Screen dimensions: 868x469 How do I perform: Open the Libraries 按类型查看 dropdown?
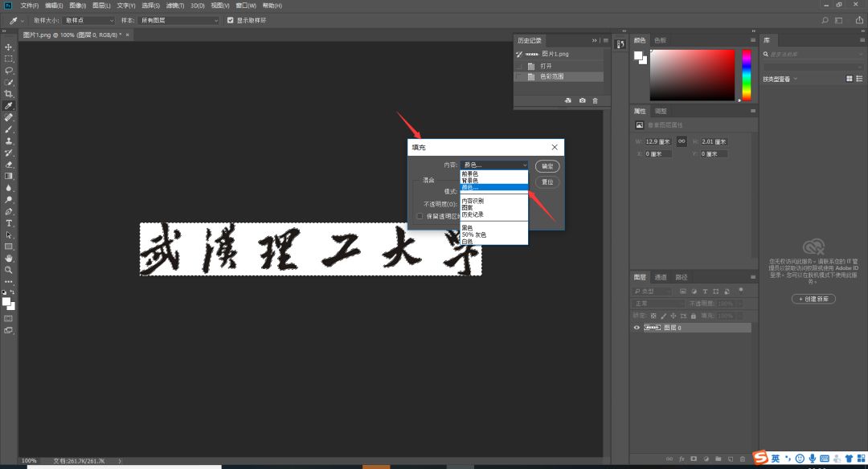click(x=780, y=79)
